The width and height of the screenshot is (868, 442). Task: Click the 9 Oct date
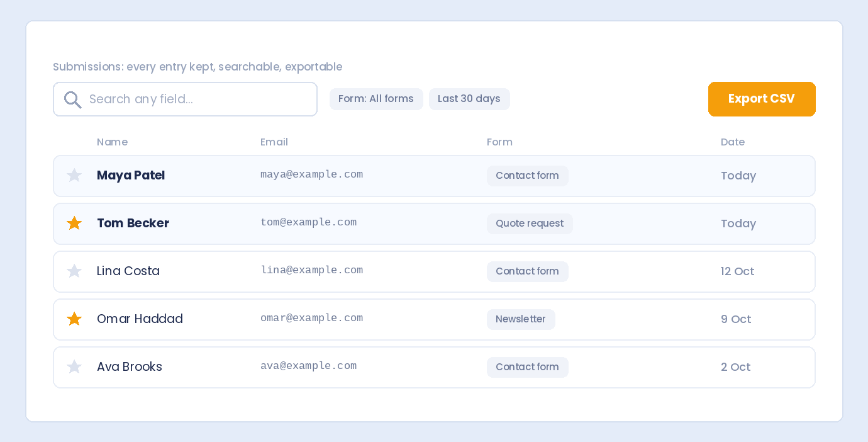736,319
